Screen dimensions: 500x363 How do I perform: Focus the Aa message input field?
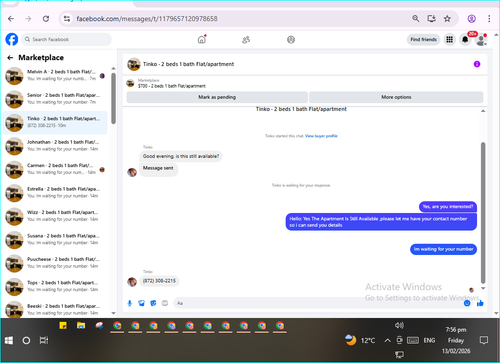(x=318, y=303)
